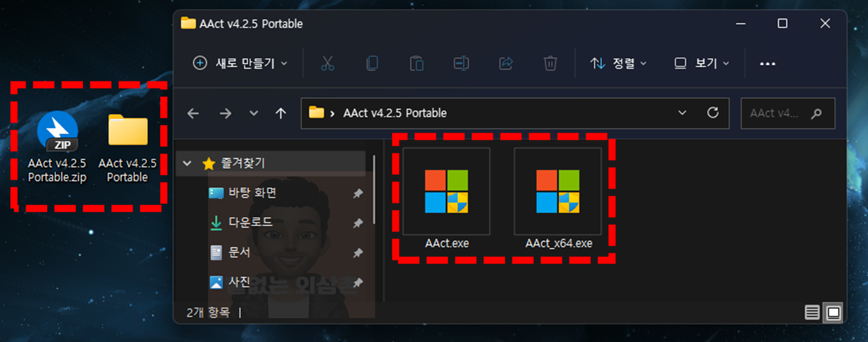Open recent locations dropdown chevron
Screen dimensions: 868x342
[254, 113]
